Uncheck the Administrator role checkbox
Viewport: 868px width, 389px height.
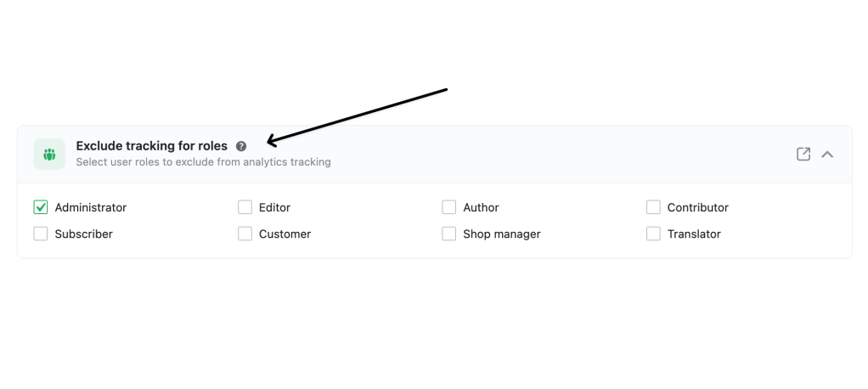click(x=41, y=207)
